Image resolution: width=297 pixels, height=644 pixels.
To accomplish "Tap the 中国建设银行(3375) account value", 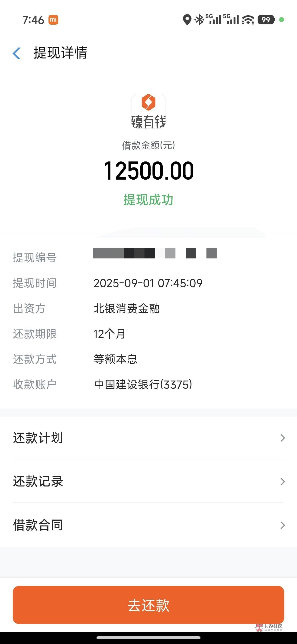I will click(143, 384).
